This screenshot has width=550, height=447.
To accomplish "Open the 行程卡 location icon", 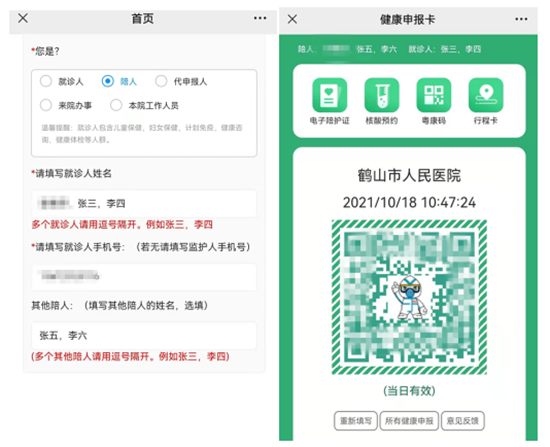I will coord(486,95).
